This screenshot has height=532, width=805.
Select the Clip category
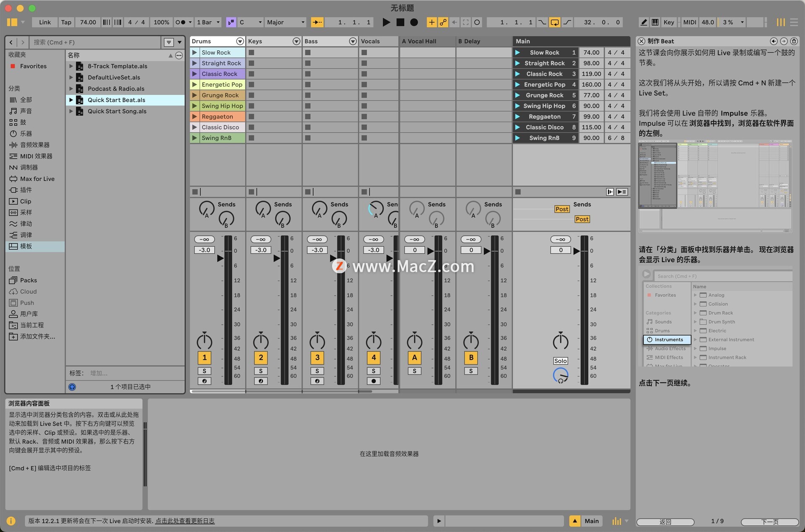tap(26, 201)
